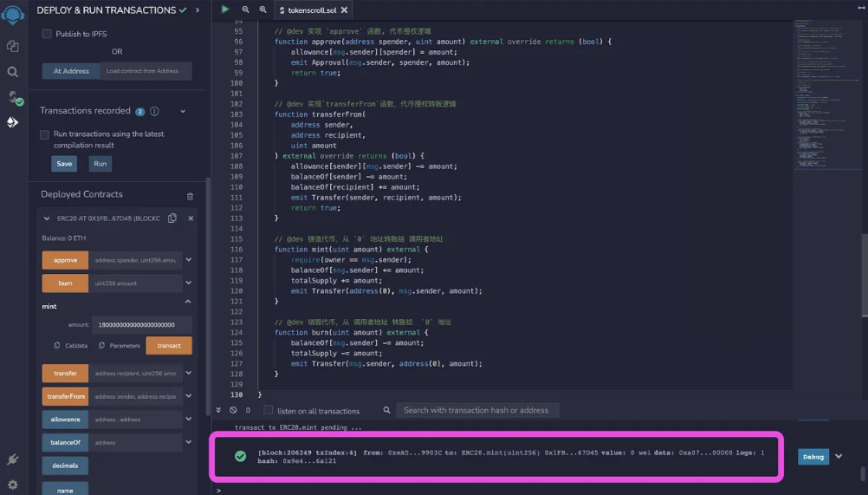Zoom out the editor font
The image size is (868, 495).
click(245, 10)
